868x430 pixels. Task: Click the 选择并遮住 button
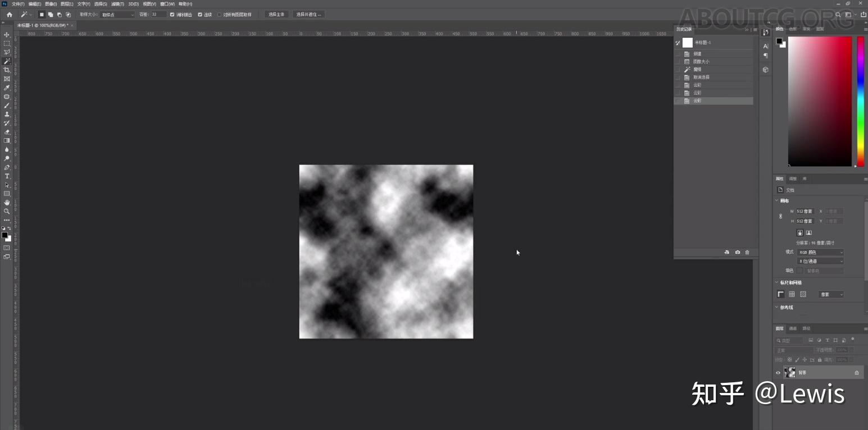click(308, 14)
